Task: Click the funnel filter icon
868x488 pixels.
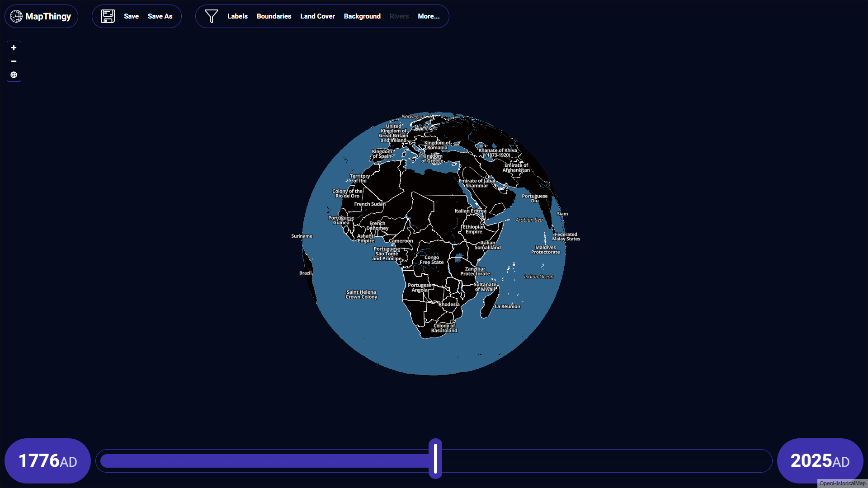Action: [x=211, y=16]
